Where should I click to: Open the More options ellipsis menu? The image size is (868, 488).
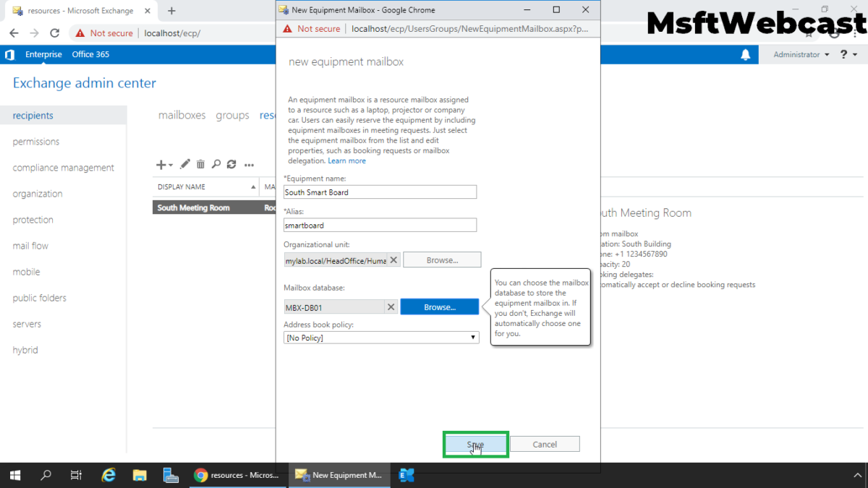click(249, 165)
